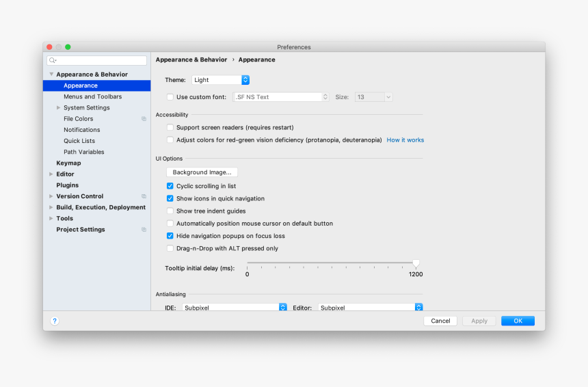This screenshot has height=387, width=588.
Task: Click the settings search field
Action: pos(97,60)
